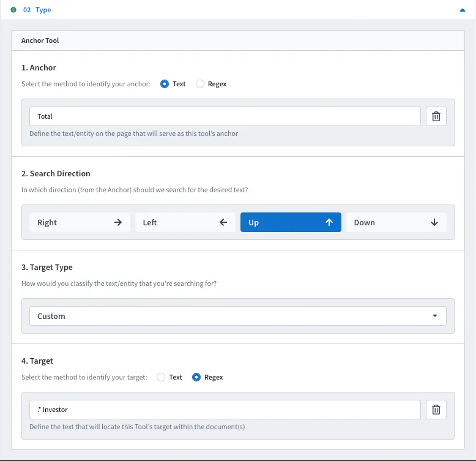Select Text as anchor method

(x=165, y=84)
